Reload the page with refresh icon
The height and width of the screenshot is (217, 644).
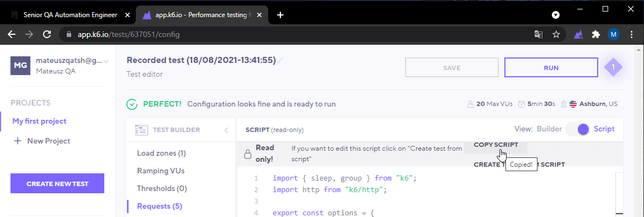(x=47, y=35)
